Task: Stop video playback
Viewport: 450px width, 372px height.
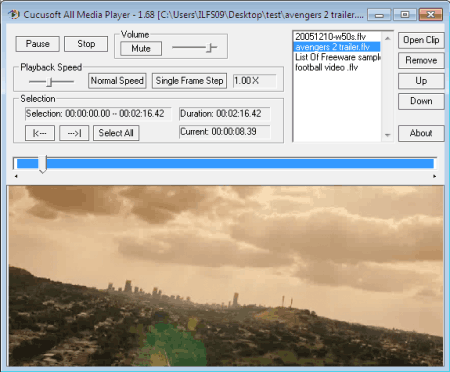Action: [86, 44]
